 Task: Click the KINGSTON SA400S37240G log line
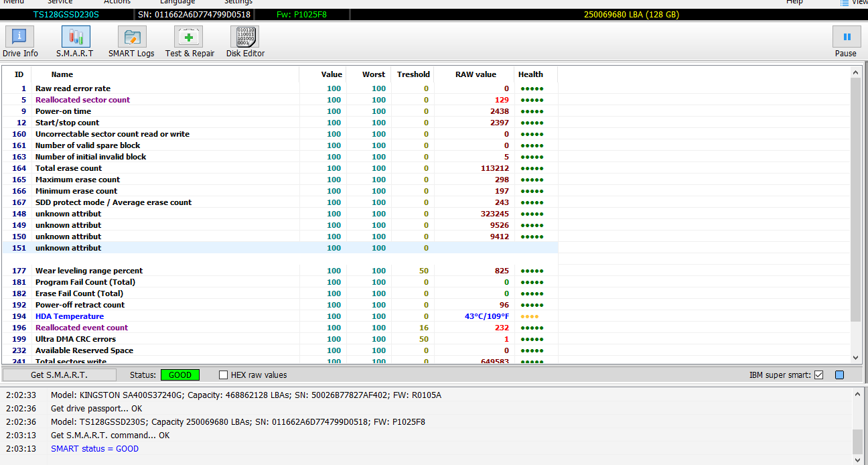click(246, 395)
